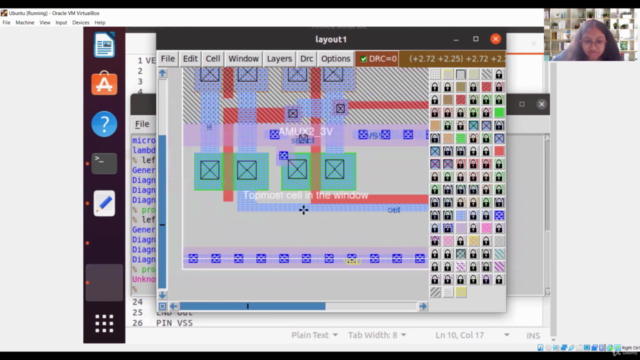Open the VirtualBox Machine menu
The width and height of the screenshot is (640, 360).
[24, 22]
